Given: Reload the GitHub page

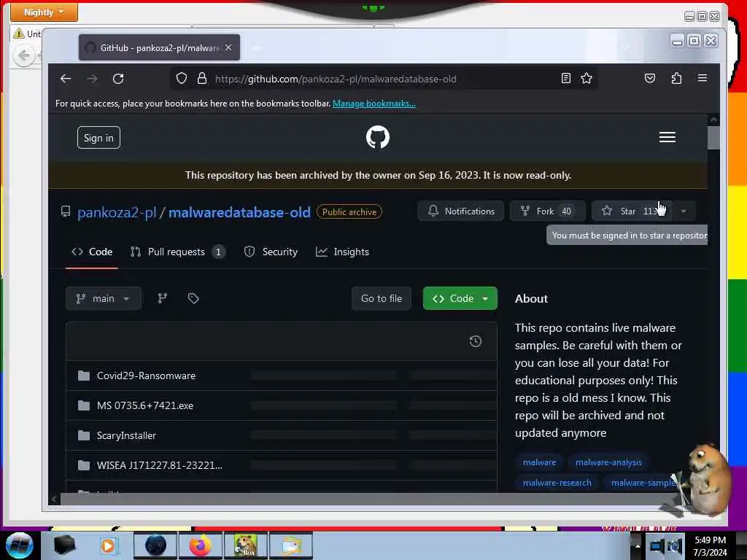Looking at the screenshot, I should click(x=118, y=79).
